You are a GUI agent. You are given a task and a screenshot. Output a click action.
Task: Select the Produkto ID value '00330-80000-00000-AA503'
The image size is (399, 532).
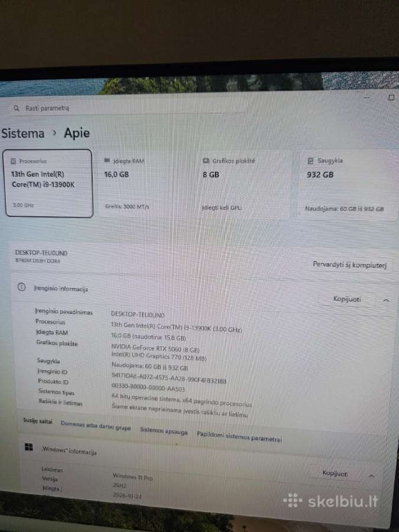pos(148,387)
